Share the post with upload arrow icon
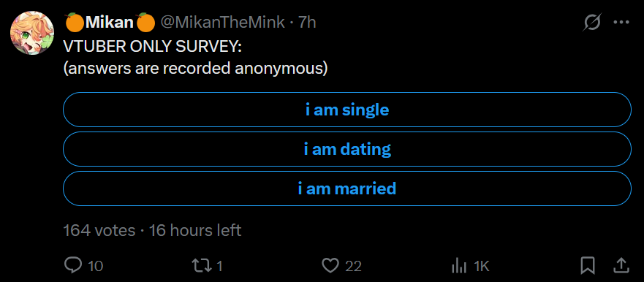The height and width of the screenshot is (282, 644). [621, 266]
